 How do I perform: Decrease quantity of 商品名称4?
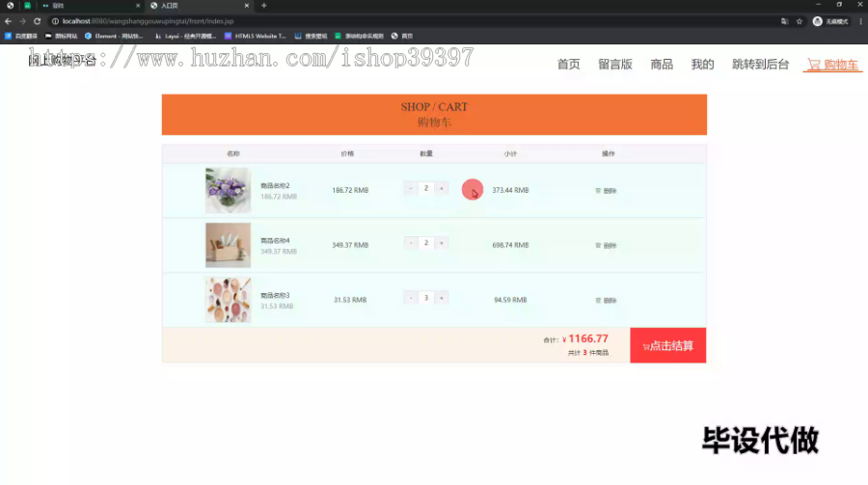pyautogui.click(x=411, y=243)
